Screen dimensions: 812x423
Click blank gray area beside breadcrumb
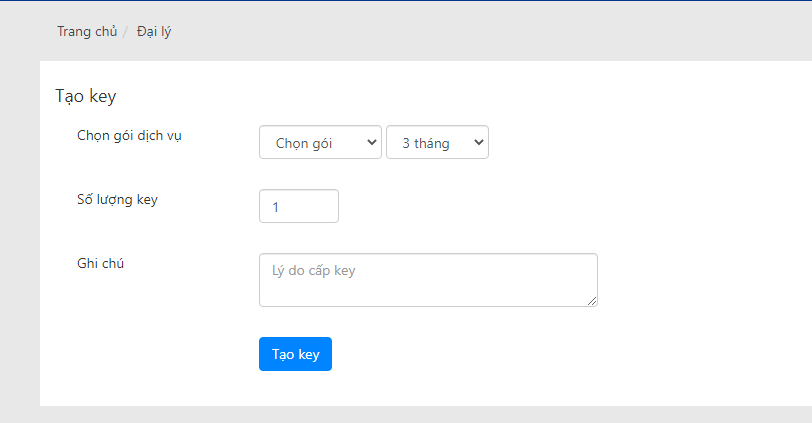tap(466, 32)
